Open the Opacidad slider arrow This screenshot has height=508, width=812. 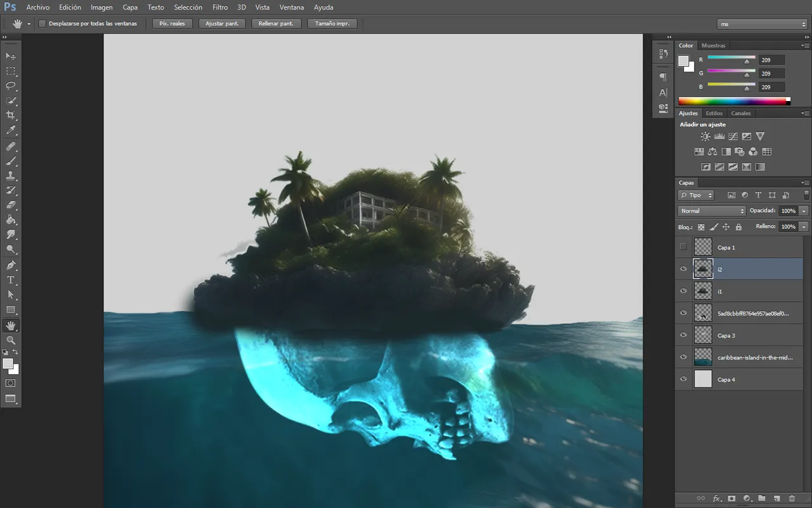point(804,211)
